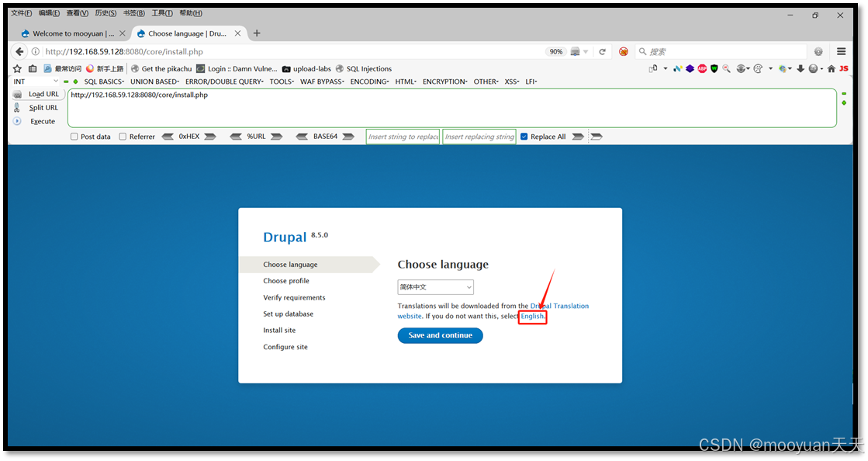The image size is (868, 461).
Task: Click the Insert replacing string field
Action: (479, 137)
